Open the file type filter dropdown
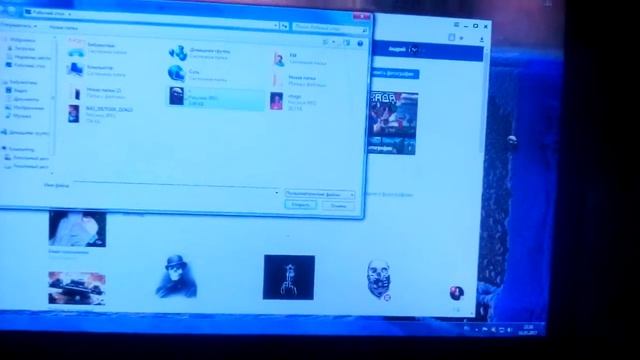 point(320,195)
